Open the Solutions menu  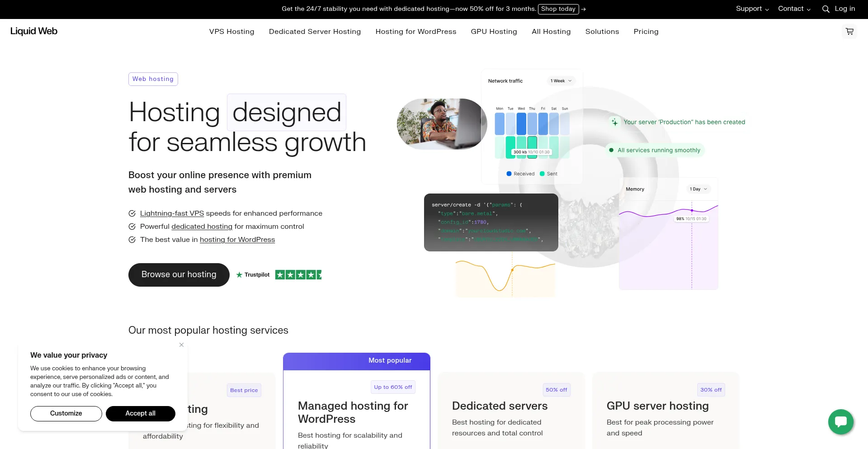coord(602,31)
